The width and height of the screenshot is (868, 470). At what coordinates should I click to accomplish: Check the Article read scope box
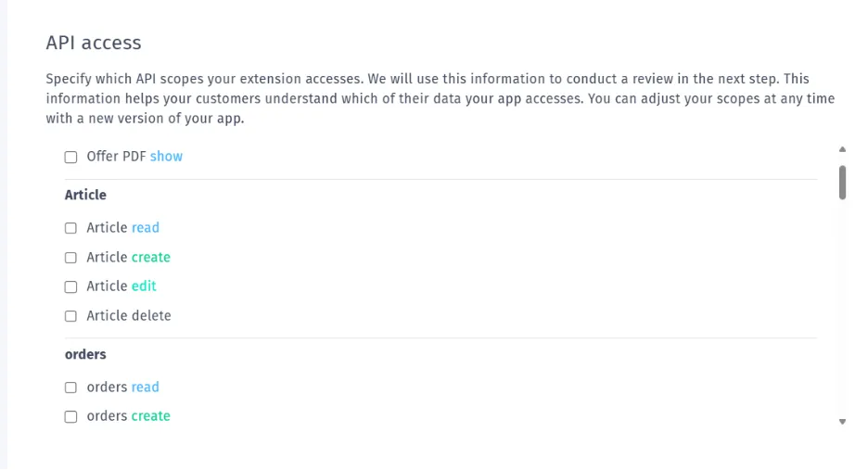click(70, 228)
